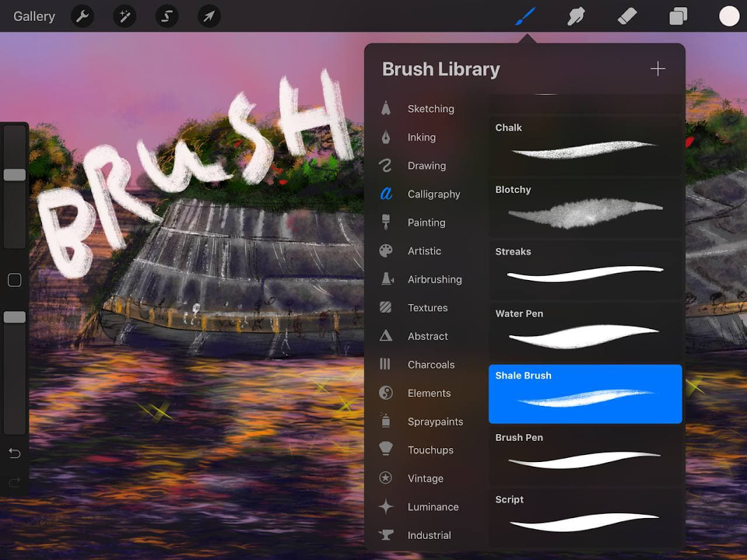Open the Vintage brush set

point(426,479)
